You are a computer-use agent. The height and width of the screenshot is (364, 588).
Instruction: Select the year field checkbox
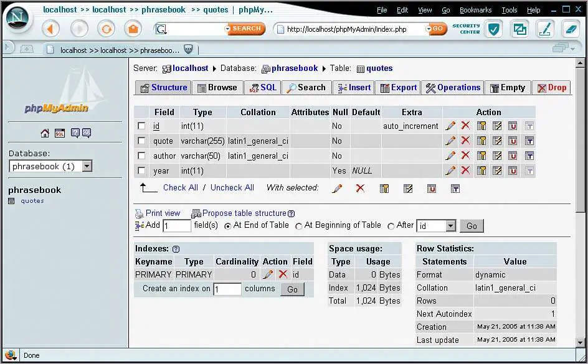point(141,170)
